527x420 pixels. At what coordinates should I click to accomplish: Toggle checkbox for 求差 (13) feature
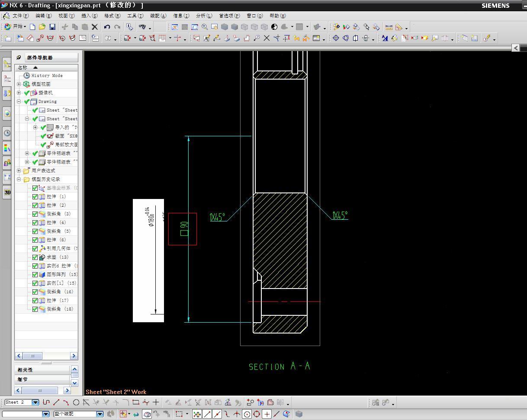coord(35,257)
